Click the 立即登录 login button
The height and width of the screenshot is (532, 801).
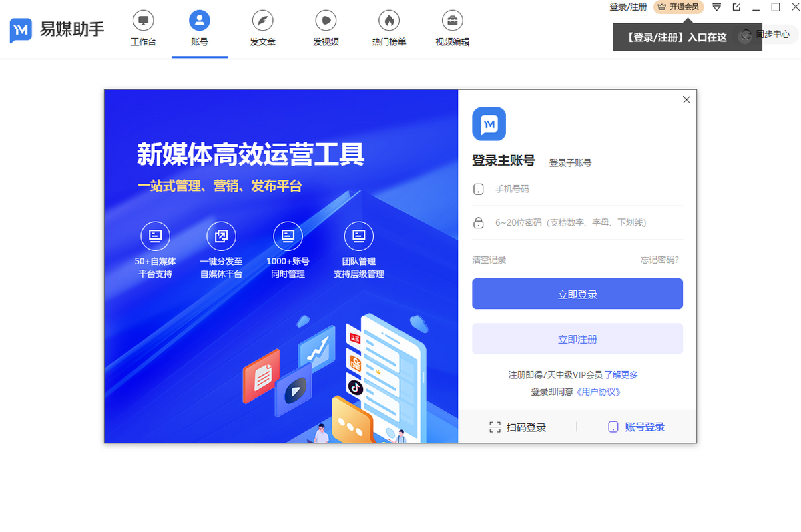pos(577,294)
